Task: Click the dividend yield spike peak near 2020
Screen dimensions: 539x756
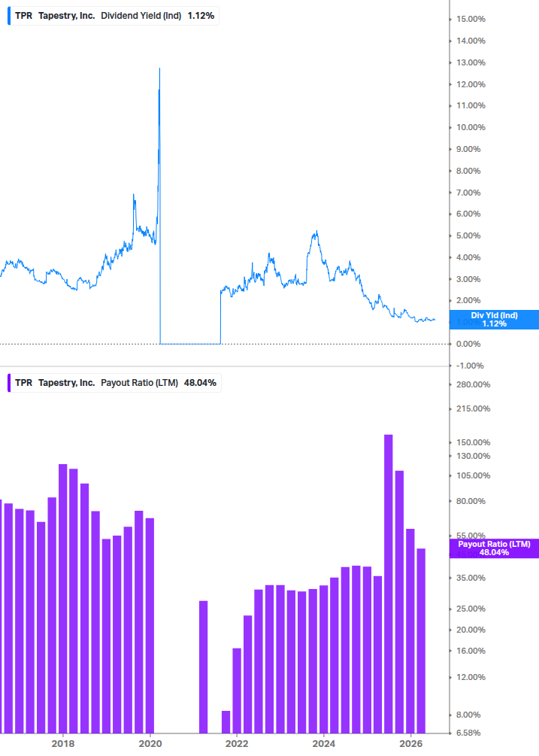Action: [x=159, y=69]
